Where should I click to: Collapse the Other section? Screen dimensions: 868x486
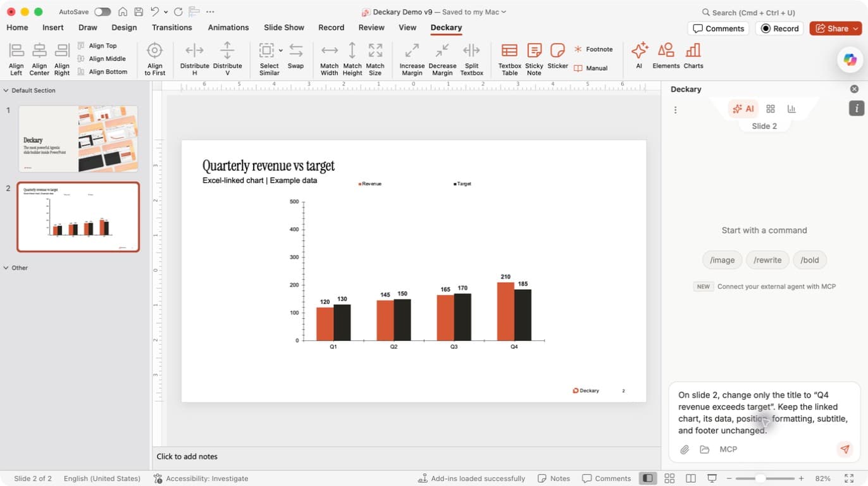6,268
